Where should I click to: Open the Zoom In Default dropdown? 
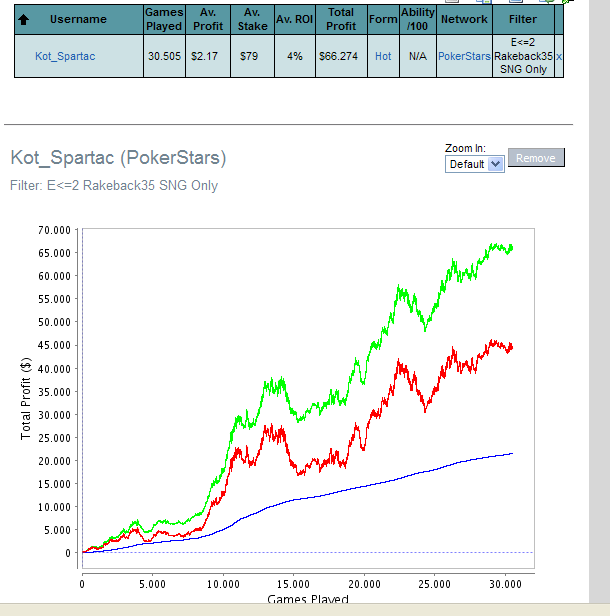pyautogui.click(x=474, y=164)
